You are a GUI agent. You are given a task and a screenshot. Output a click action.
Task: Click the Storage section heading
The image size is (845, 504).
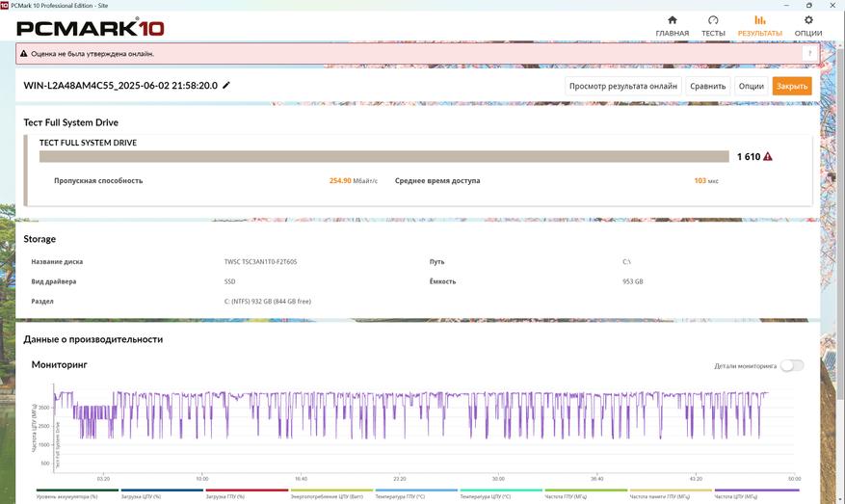pyautogui.click(x=40, y=239)
